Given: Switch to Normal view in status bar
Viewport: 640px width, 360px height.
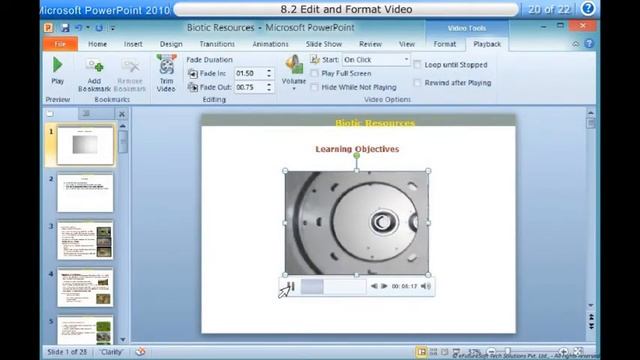Looking at the screenshot, I should click(x=421, y=351).
